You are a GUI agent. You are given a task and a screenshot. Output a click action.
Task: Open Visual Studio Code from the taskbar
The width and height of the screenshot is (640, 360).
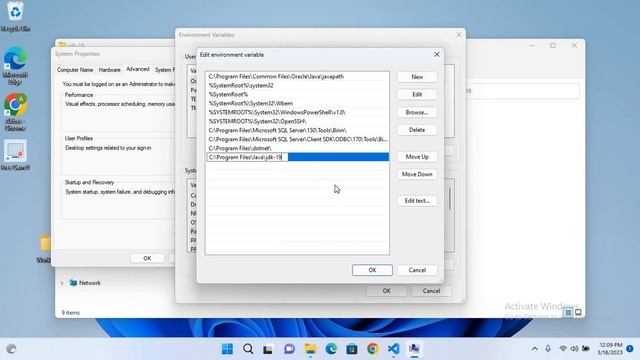393,349
